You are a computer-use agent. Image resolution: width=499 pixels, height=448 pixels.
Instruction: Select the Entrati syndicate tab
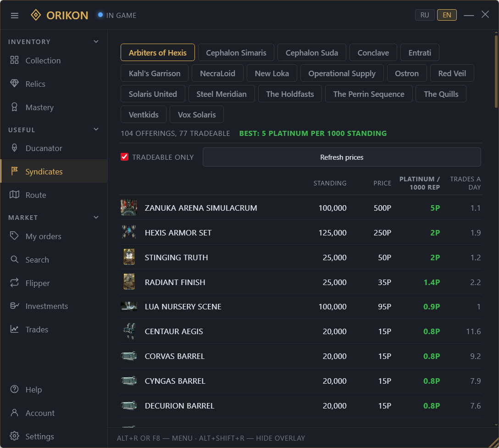point(420,52)
